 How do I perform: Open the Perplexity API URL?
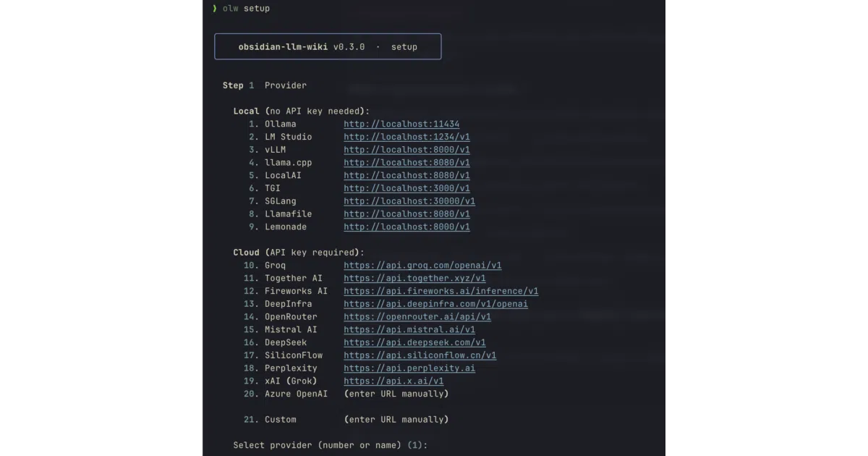409,368
